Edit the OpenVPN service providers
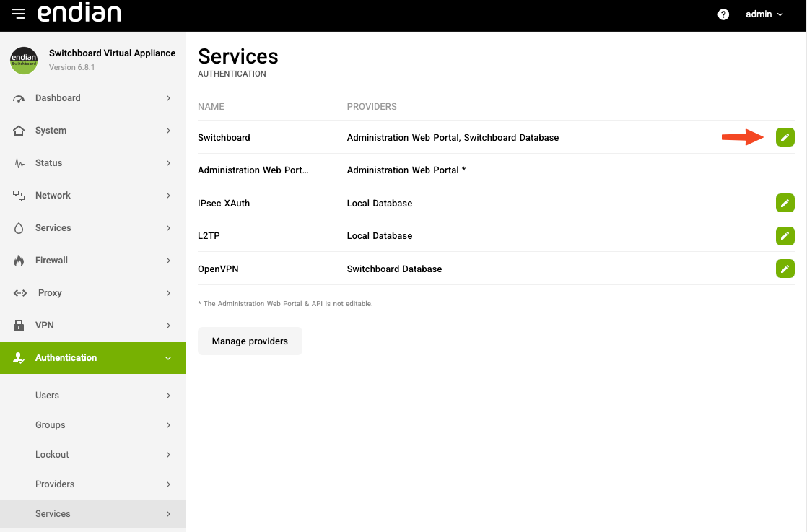This screenshot has width=807, height=532. coord(785,269)
